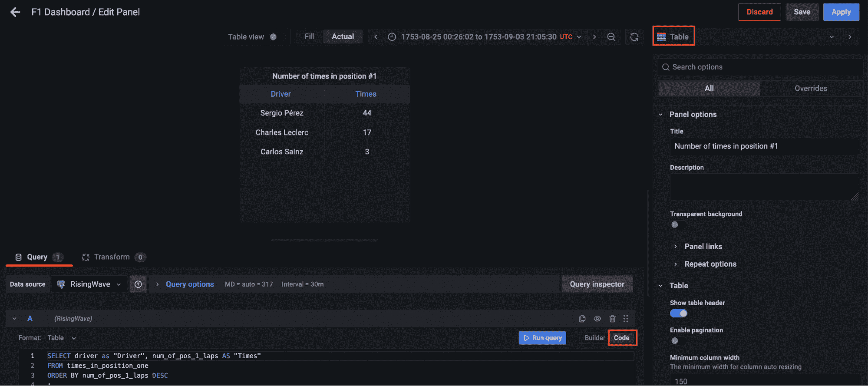Click the RisingWave data source icon
Image resolution: width=868 pixels, height=386 pixels.
(61, 284)
